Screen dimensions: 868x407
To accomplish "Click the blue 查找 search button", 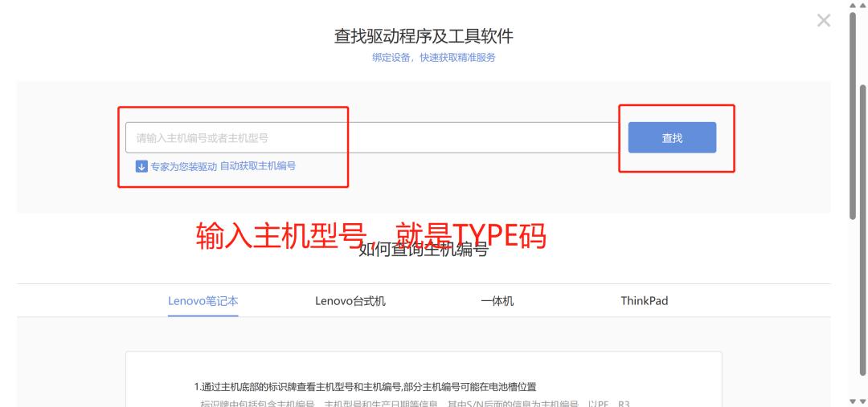I will 672,138.
